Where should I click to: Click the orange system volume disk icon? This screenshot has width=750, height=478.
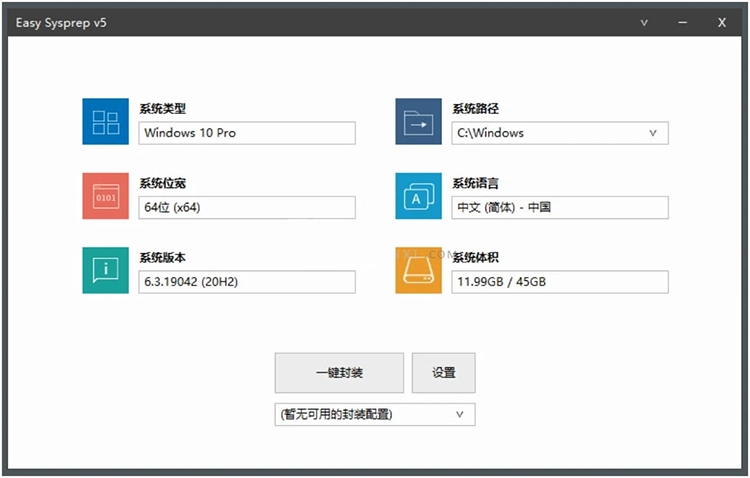(418, 270)
